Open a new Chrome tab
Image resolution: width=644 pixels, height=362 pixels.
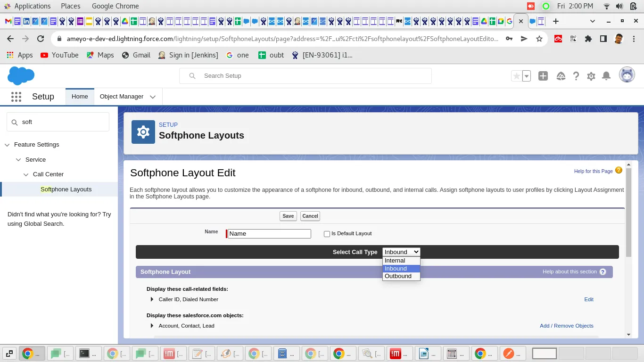coord(556,21)
